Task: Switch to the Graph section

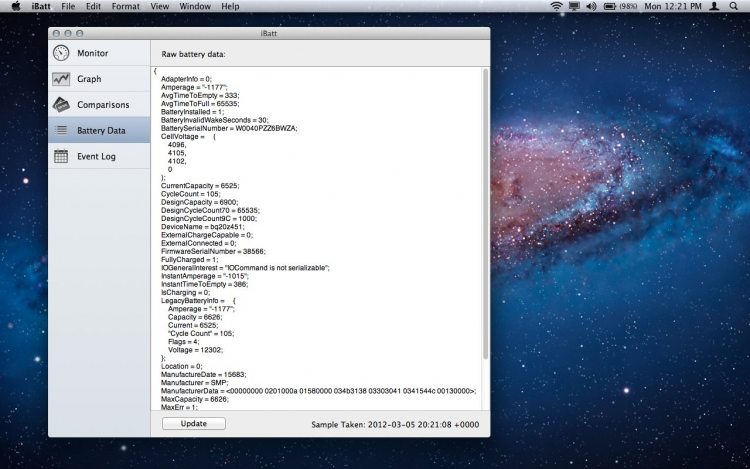Action: pyautogui.click(x=99, y=79)
